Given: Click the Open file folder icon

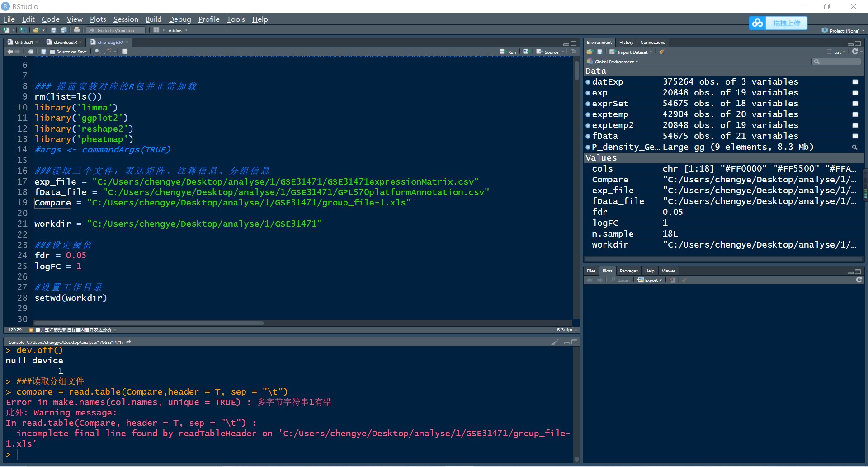Looking at the screenshot, I should [36, 30].
